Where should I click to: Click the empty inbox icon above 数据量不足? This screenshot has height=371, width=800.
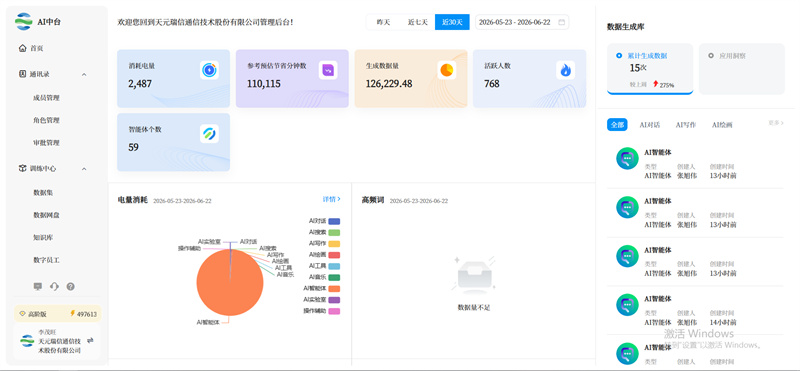[x=474, y=276]
